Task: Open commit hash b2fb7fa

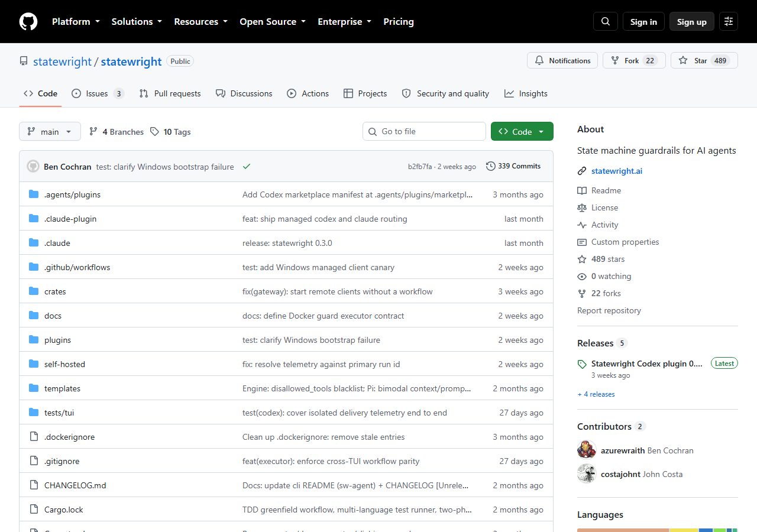Action: click(420, 167)
